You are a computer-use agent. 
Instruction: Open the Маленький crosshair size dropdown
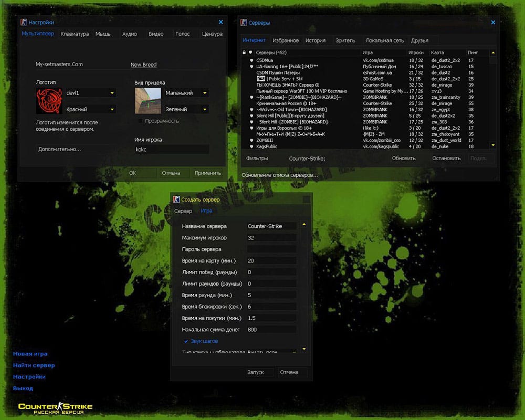(186, 93)
